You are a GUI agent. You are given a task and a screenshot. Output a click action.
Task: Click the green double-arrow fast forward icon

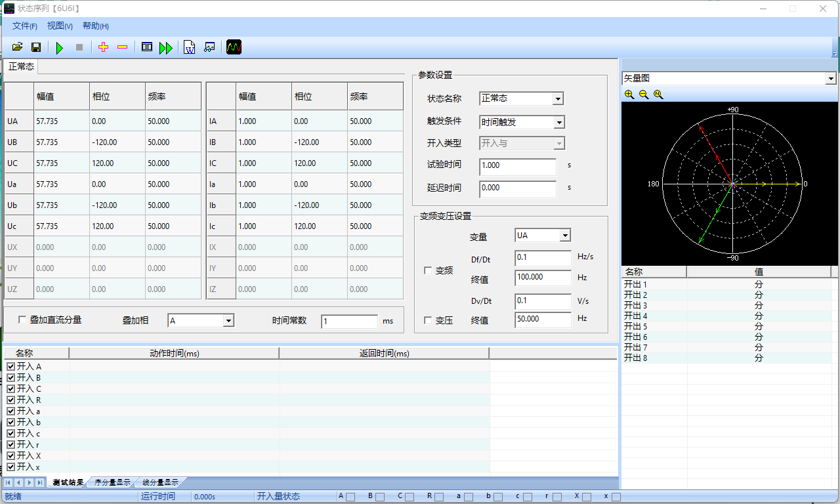click(x=166, y=47)
